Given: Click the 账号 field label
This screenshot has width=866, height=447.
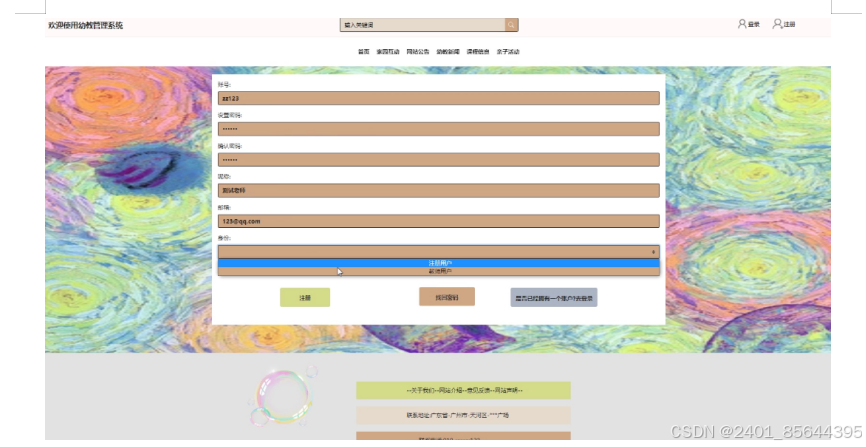Looking at the screenshot, I should (x=224, y=85).
